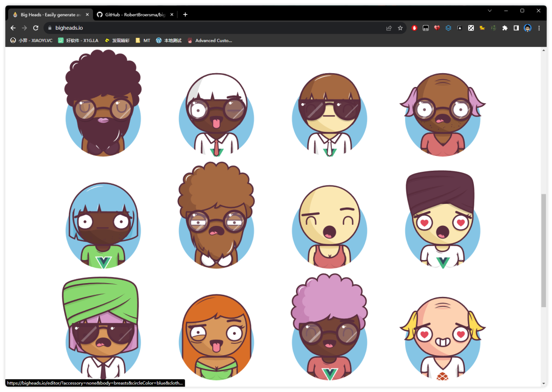552x392 pixels.
Task: Select the dark afro bearded avatar
Action: [103, 103]
